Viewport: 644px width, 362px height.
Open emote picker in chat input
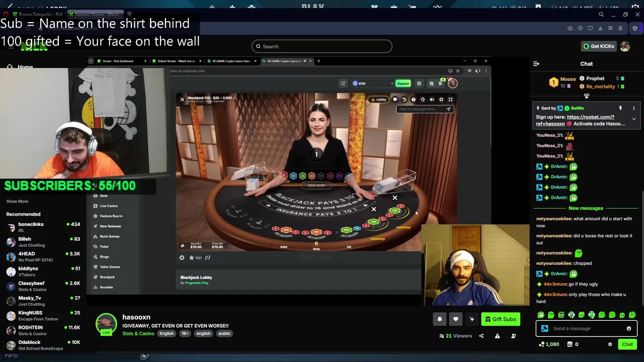click(629, 328)
